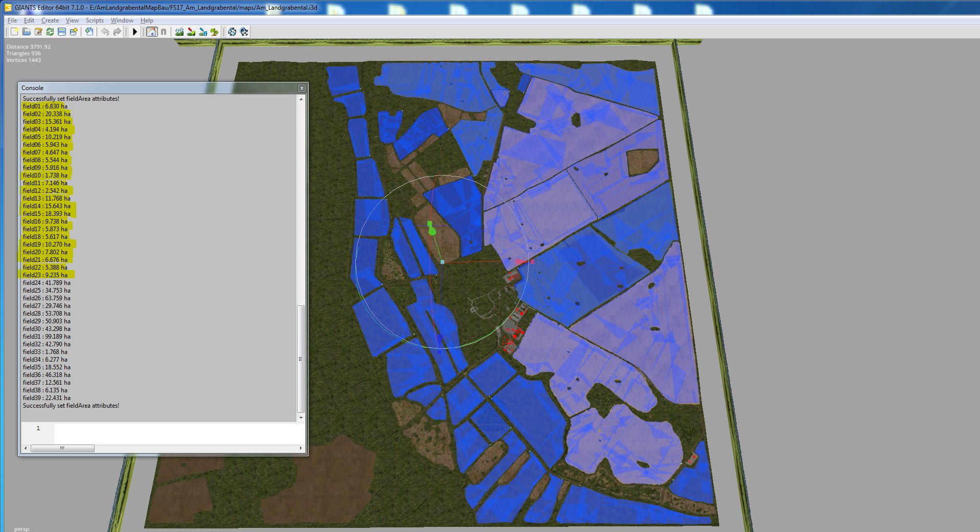Open the Window menu
The image size is (980, 532).
122,20
